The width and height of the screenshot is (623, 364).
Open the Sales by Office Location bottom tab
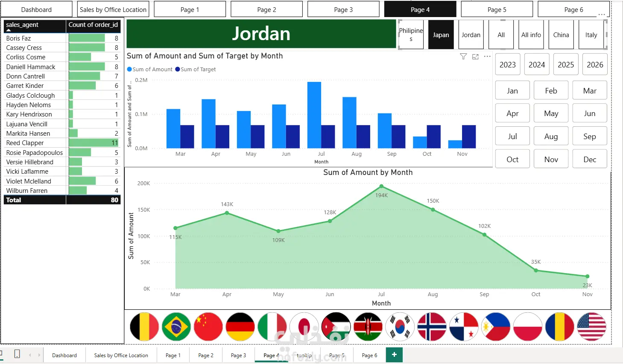(121, 355)
